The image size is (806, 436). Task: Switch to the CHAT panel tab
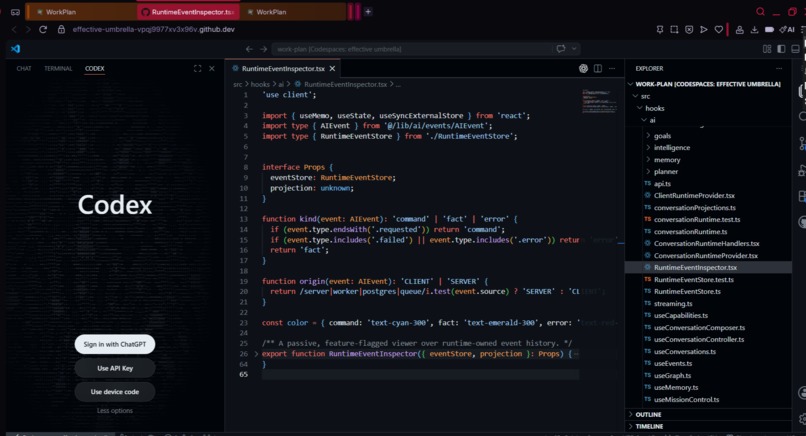(x=24, y=68)
